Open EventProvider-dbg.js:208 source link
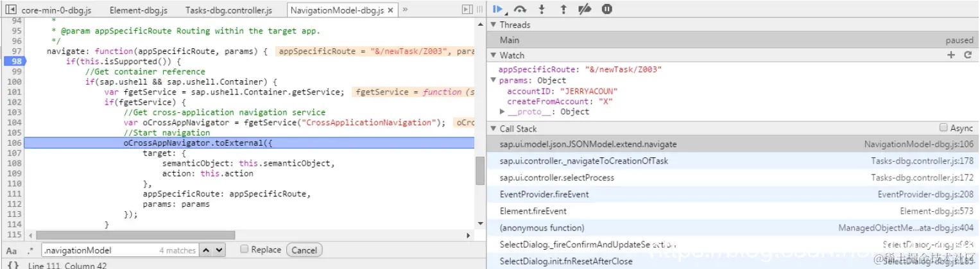 tap(925, 195)
